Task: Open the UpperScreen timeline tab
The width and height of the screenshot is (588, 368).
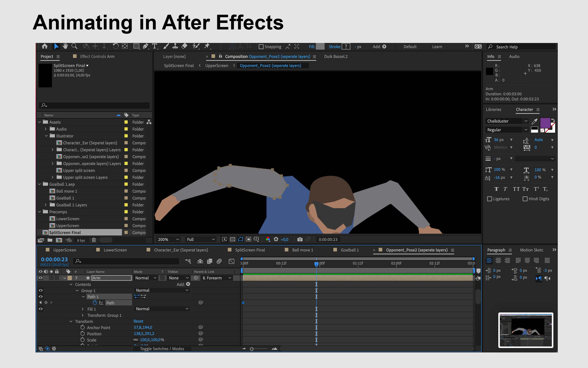Action: coord(65,250)
